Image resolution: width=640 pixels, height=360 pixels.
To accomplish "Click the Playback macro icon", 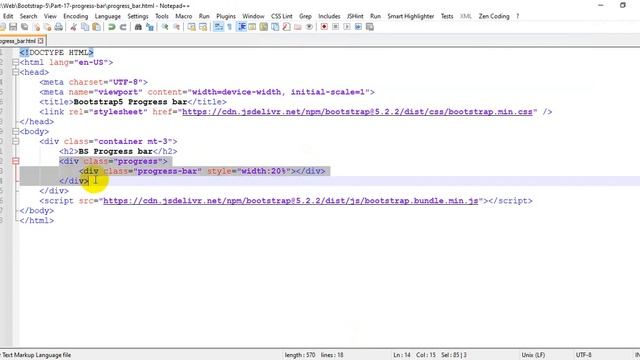I will [x=347, y=27].
